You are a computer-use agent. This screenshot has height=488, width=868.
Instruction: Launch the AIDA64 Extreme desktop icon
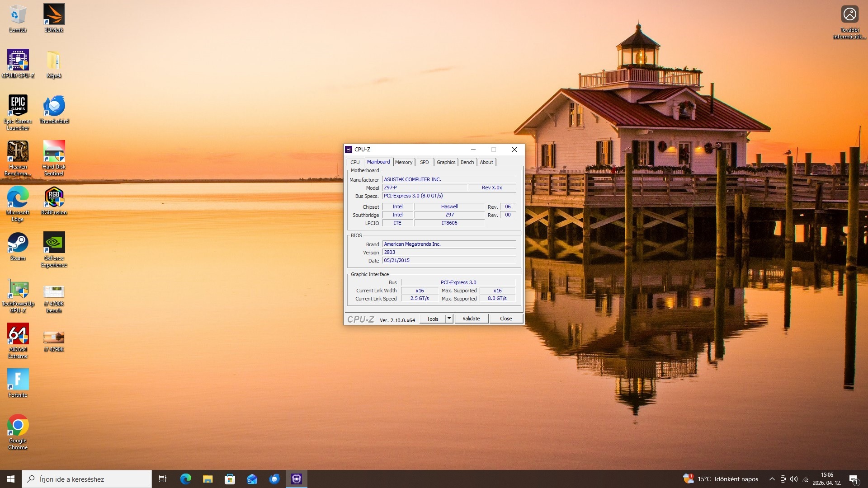(18, 334)
